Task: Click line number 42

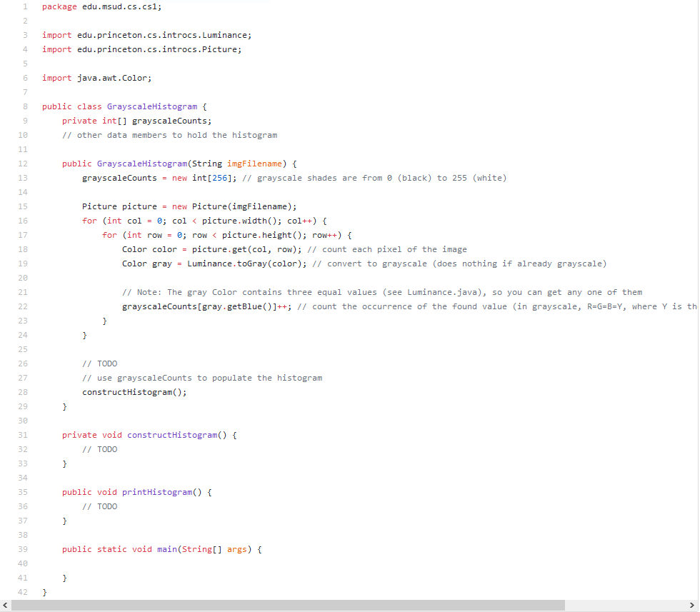Action: (22, 592)
